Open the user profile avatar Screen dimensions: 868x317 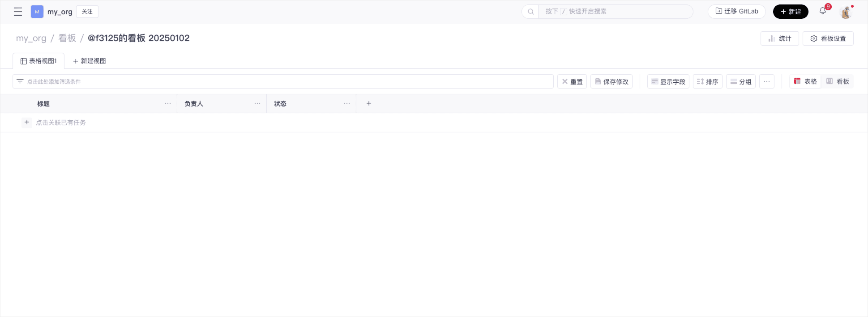tap(846, 13)
